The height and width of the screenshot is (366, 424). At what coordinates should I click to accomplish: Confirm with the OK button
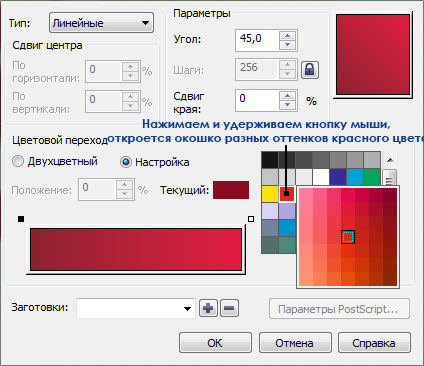[x=215, y=343]
